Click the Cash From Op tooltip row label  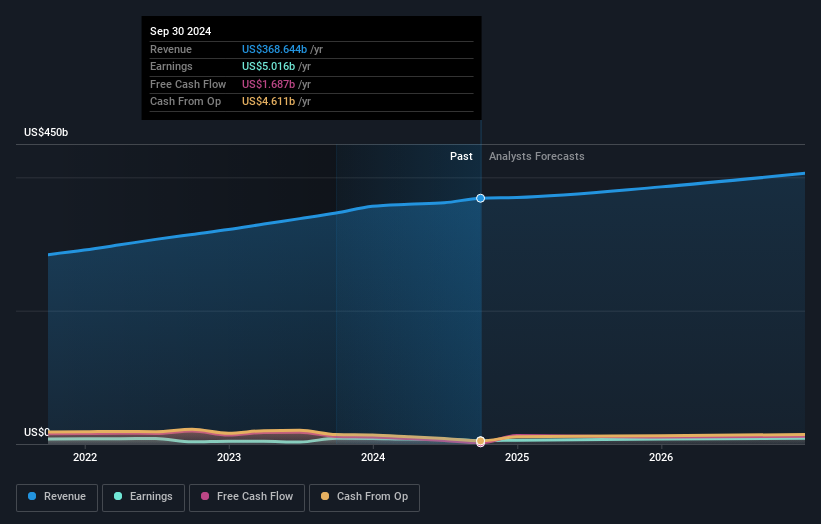[185, 102]
